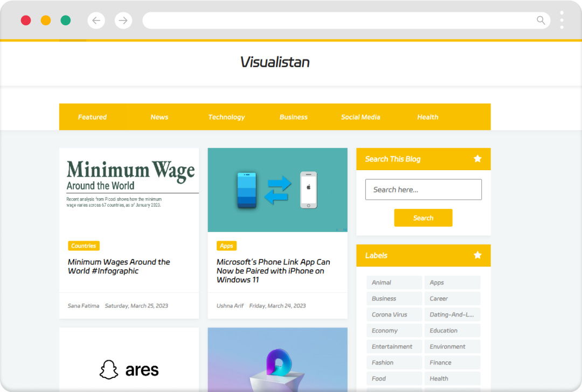This screenshot has height=392, width=582.
Task: Select the Fashion label
Action: 394,362
